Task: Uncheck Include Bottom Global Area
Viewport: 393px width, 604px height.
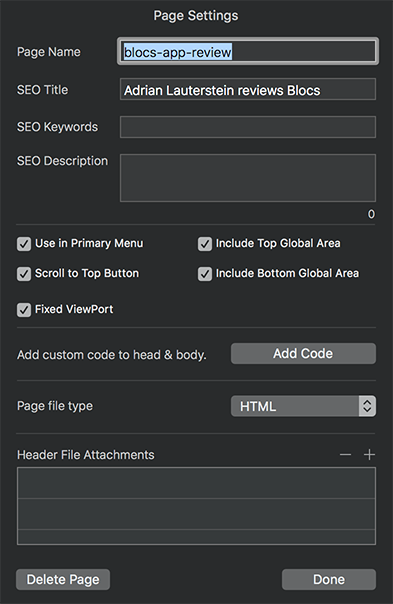Action: pos(205,274)
